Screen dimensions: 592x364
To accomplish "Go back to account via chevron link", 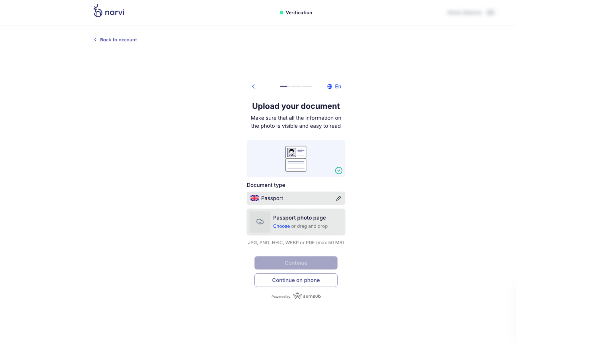I will [x=115, y=40].
